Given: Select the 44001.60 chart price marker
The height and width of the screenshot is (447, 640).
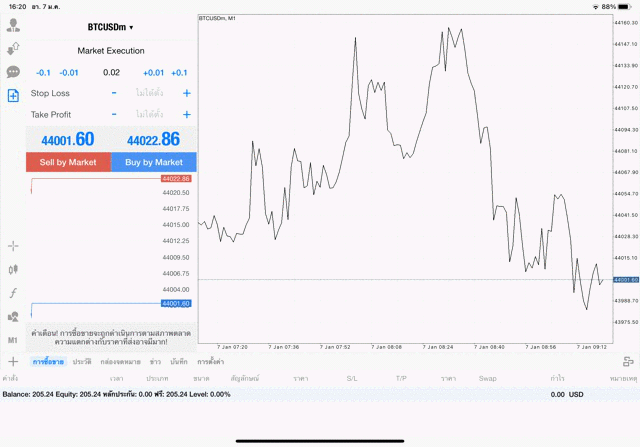Looking at the screenshot, I should pyautogui.click(x=626, y=280).
